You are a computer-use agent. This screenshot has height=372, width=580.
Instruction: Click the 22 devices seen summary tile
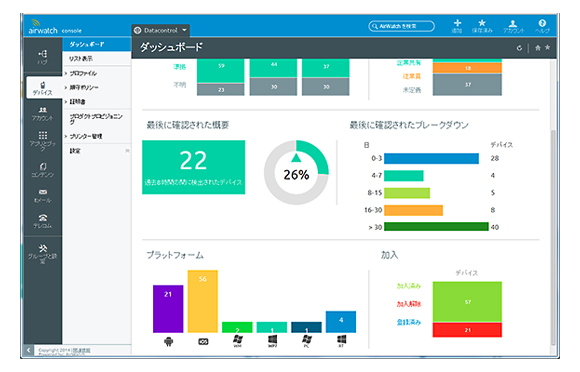(x=193, y=167)
